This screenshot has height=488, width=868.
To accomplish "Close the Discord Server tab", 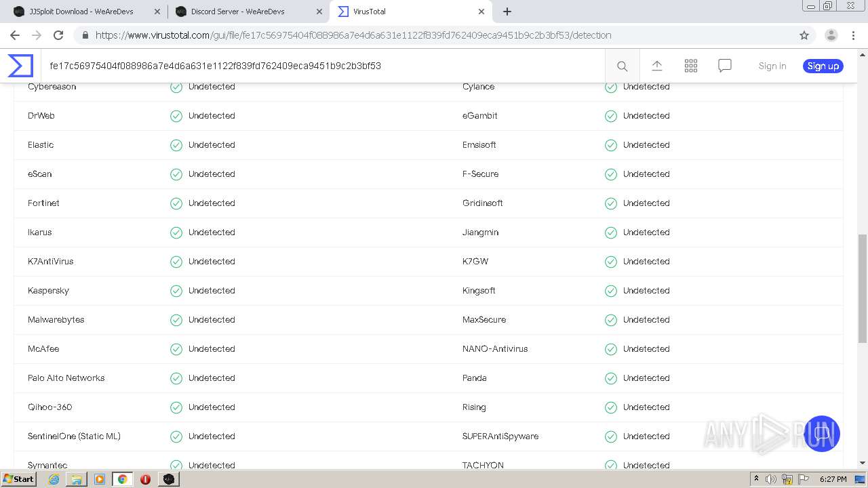I will pos(319,12).
